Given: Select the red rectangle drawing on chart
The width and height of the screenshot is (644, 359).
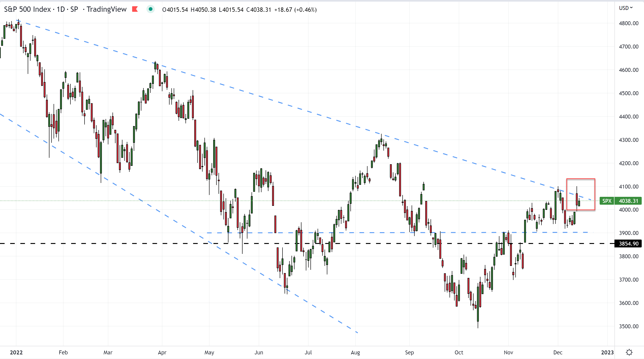Looking at the screenshot, I should coord(580,179).
